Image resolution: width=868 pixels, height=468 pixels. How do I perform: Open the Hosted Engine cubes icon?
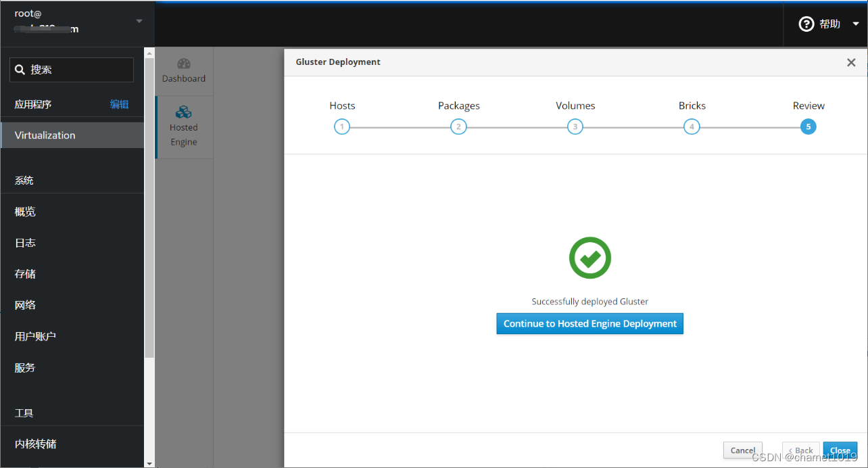click(x=184, y=112)
